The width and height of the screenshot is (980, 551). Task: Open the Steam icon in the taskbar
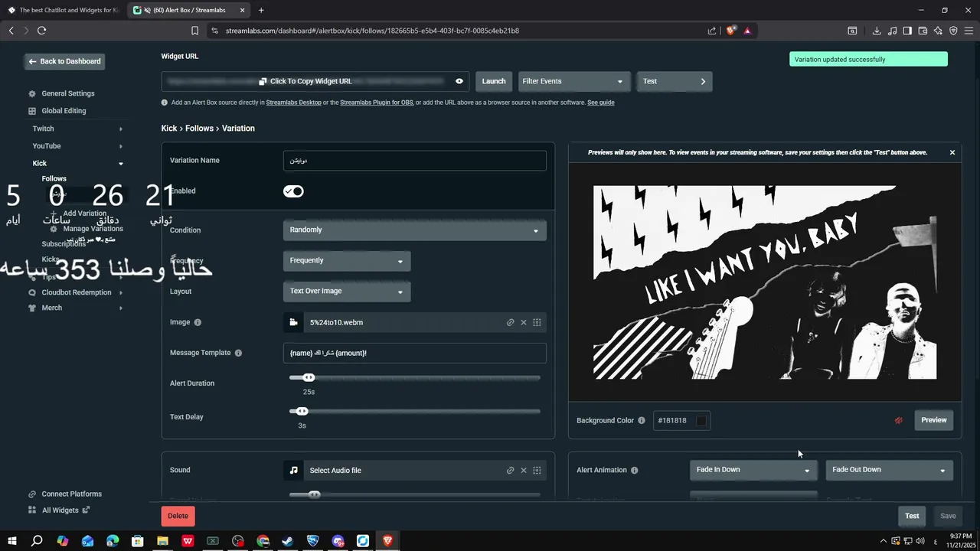point(287,541)
